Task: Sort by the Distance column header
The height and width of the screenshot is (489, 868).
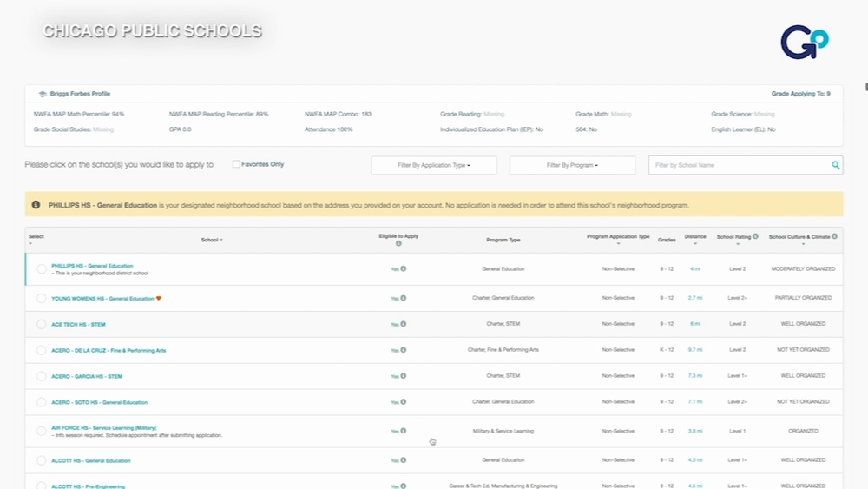Action: [x=695, y=239]
